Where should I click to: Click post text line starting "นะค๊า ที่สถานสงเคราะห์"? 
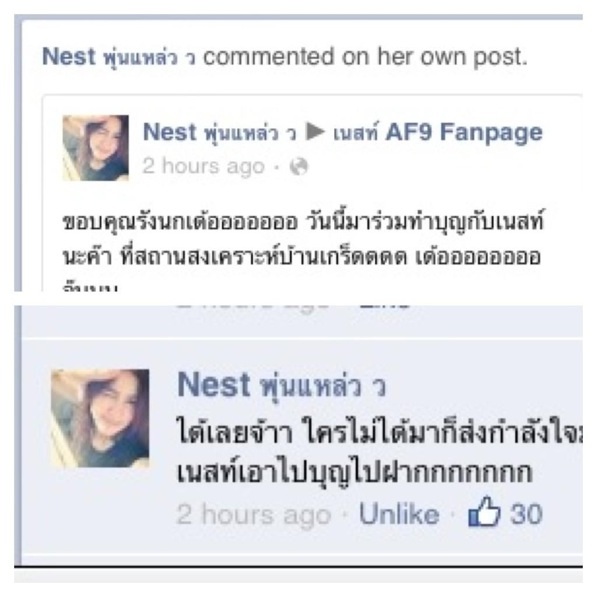tap(302, 256)
